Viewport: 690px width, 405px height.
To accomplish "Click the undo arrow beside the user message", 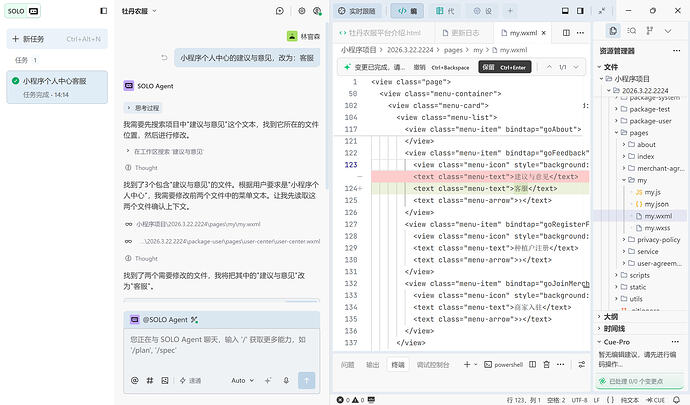I will tap(164, 58).
